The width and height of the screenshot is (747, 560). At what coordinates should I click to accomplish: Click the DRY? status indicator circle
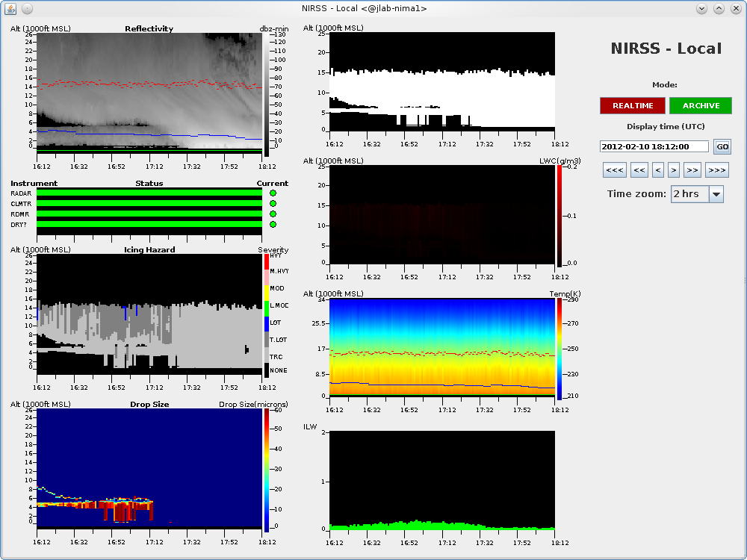point(273,225)
